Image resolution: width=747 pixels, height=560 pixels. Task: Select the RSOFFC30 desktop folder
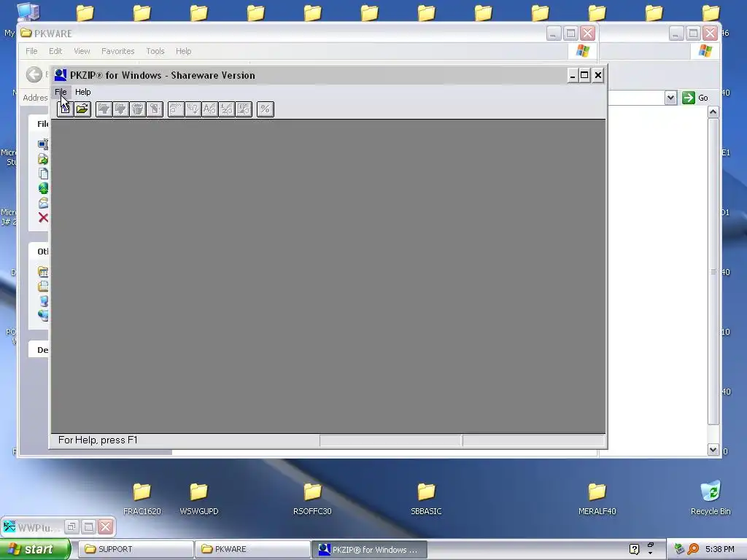(x=312, y=498)
